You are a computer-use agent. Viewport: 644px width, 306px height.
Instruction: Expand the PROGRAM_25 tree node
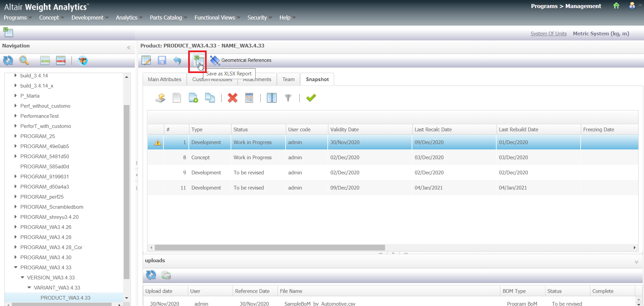pyautogui.click(x=16, y=136)
